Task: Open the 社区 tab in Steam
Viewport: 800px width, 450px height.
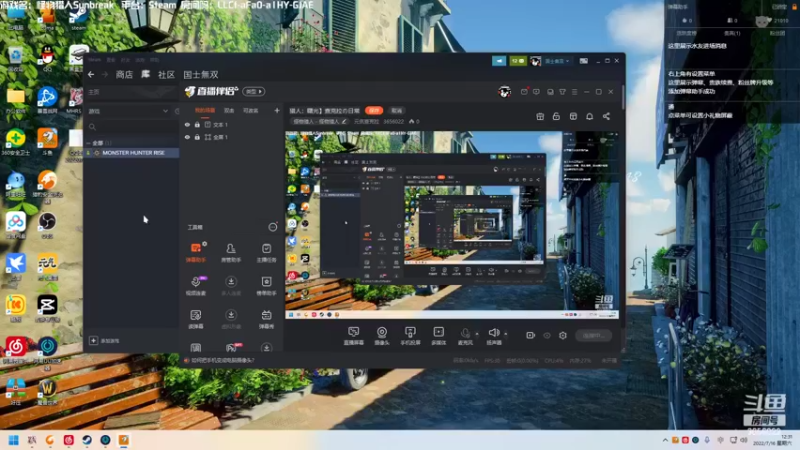Action: pyautogui.click(x=166, y=74)
